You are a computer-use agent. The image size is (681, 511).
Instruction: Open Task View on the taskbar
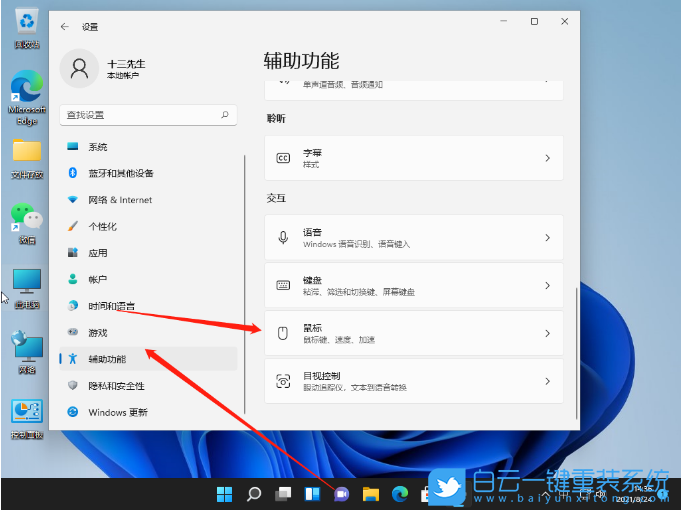click(x=283, y=494)
